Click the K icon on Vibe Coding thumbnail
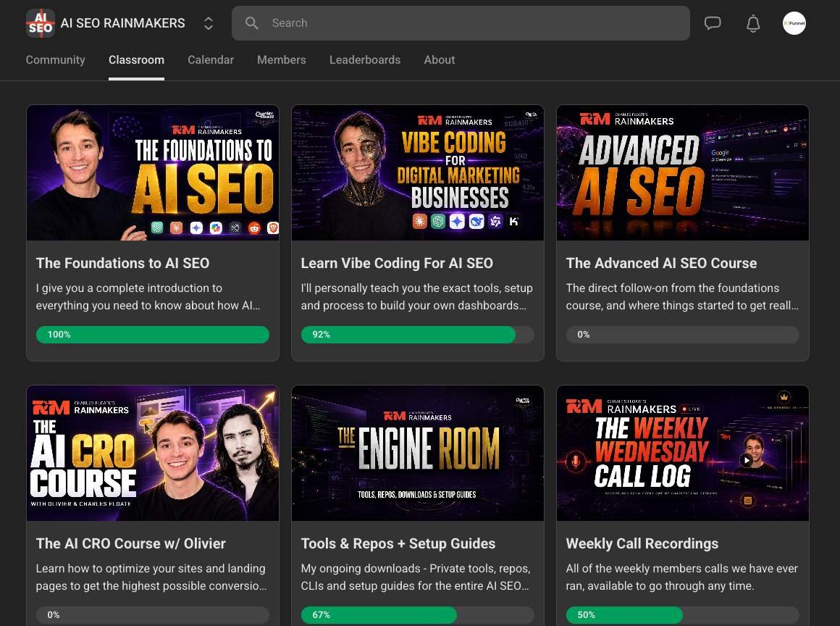 tap(513, 221)
